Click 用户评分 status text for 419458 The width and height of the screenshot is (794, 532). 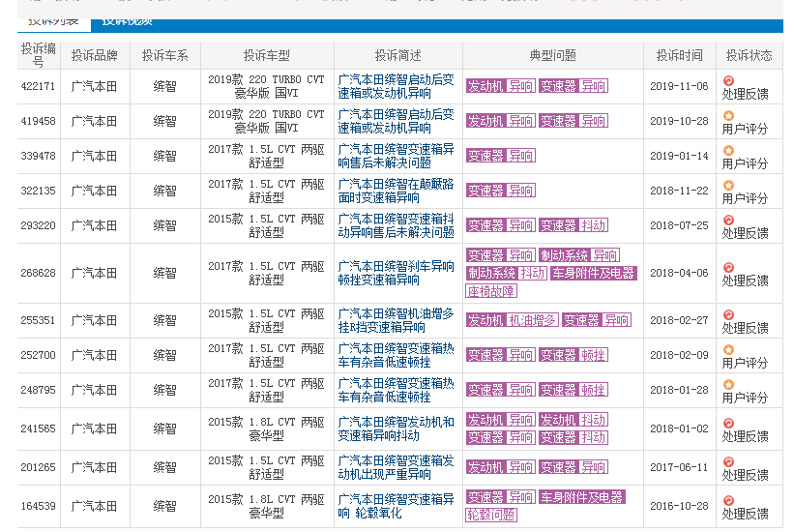[745, 130]
